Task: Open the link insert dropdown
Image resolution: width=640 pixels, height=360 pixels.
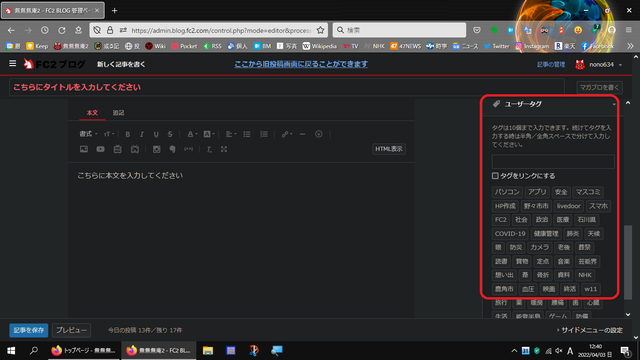Action: (287, 134)
